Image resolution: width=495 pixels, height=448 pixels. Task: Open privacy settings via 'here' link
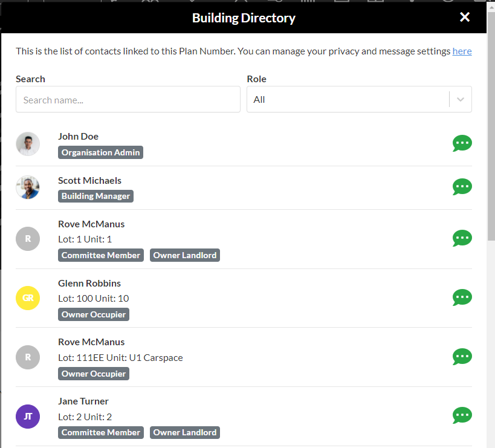(x=462, y=51)
